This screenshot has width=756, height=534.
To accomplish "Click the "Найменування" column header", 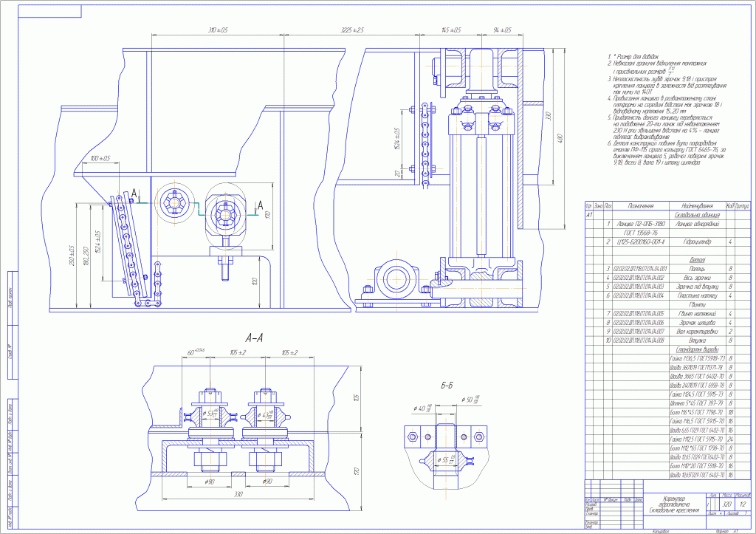I will 697,206.
